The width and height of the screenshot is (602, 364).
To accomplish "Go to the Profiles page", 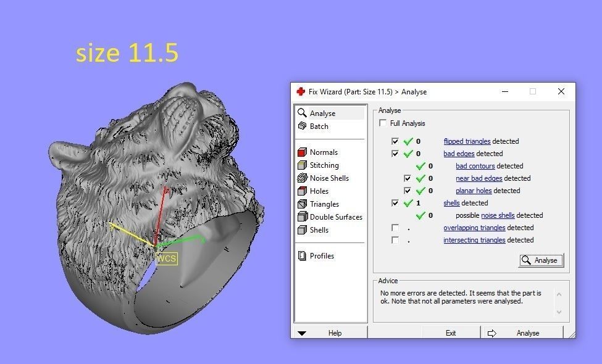I will [322, 255].
